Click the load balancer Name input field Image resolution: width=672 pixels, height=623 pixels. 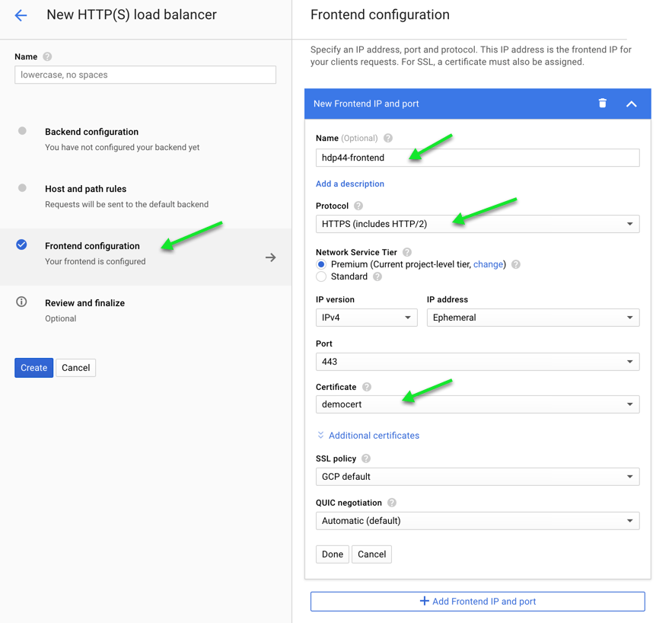[145, 75]
